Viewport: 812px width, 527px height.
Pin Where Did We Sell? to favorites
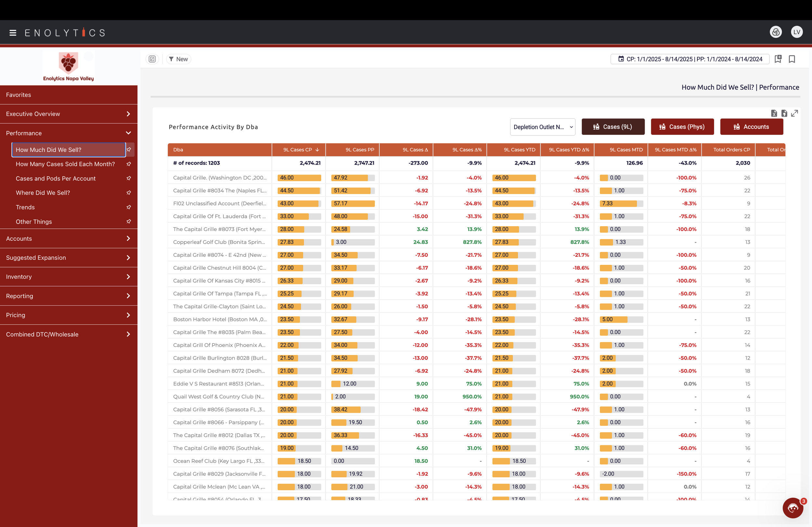[129, 193]
